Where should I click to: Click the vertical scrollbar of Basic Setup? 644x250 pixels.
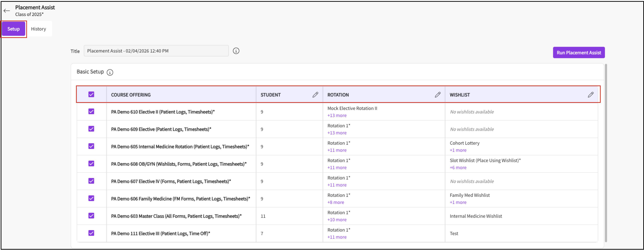(605, 152)
